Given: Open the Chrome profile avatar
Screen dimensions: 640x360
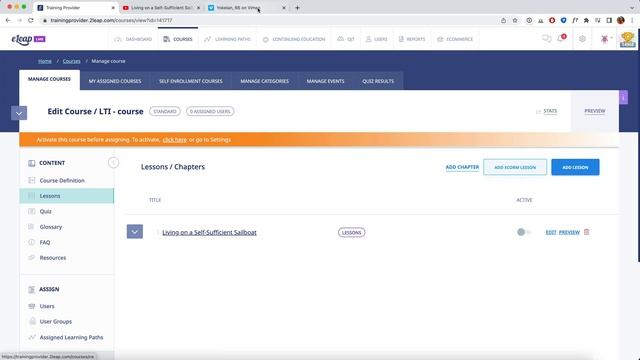Looking at the screenshot, I should click(621, 20).
